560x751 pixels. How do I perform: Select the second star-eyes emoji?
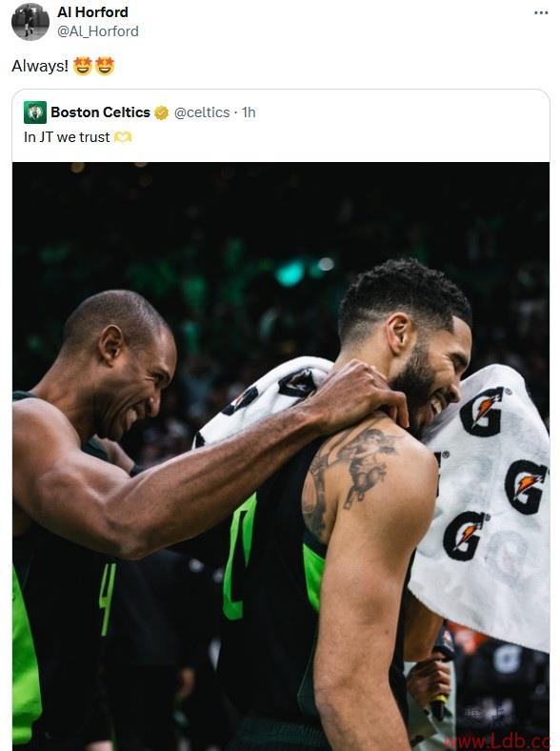(105, 66)
